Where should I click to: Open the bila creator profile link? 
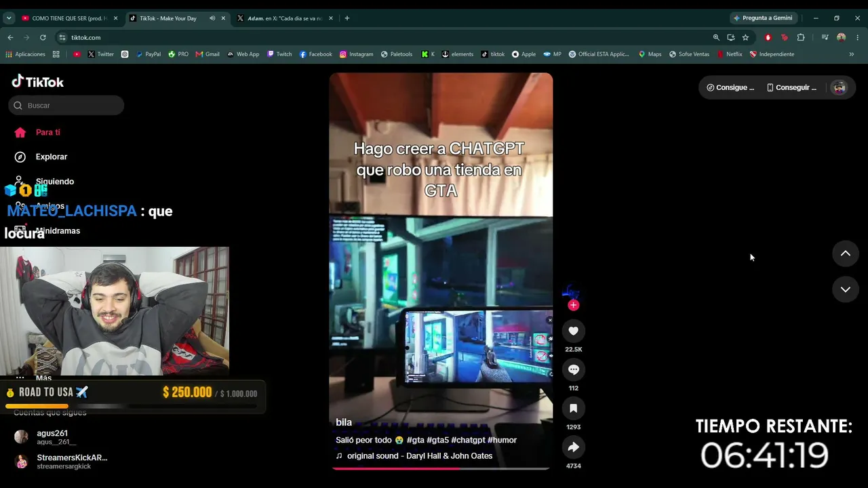click(x=344, y=422)
